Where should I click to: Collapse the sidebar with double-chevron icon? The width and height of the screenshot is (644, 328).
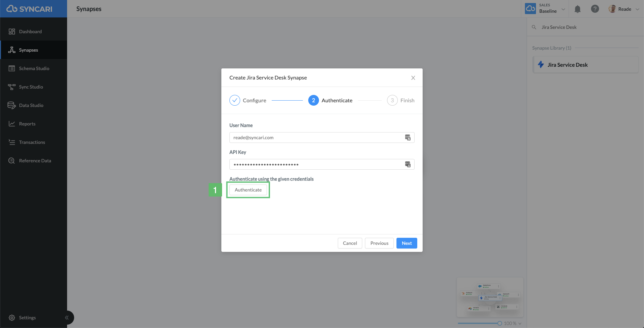[67, 318]
